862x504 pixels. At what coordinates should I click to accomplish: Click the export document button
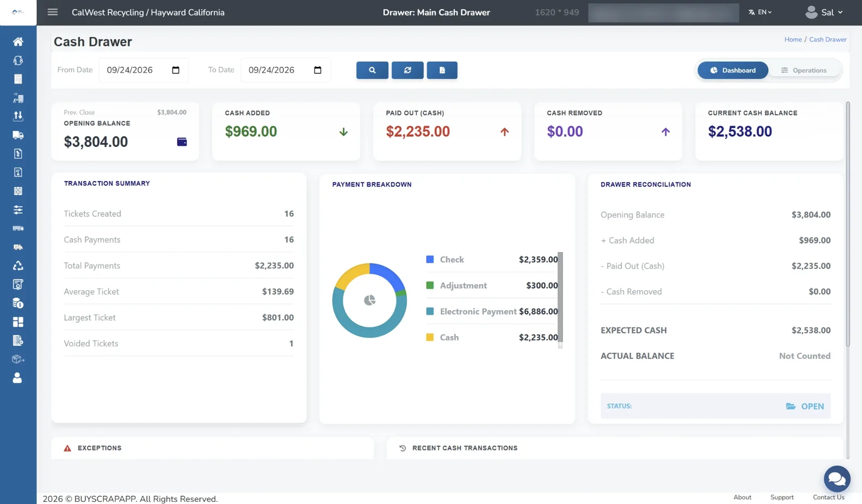442,70
